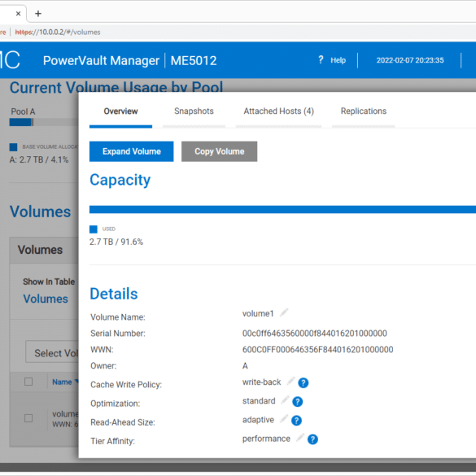This screenshot has width=476, height=476.
Task: Switch to the Snapshots tab
Action: (194, 111)
